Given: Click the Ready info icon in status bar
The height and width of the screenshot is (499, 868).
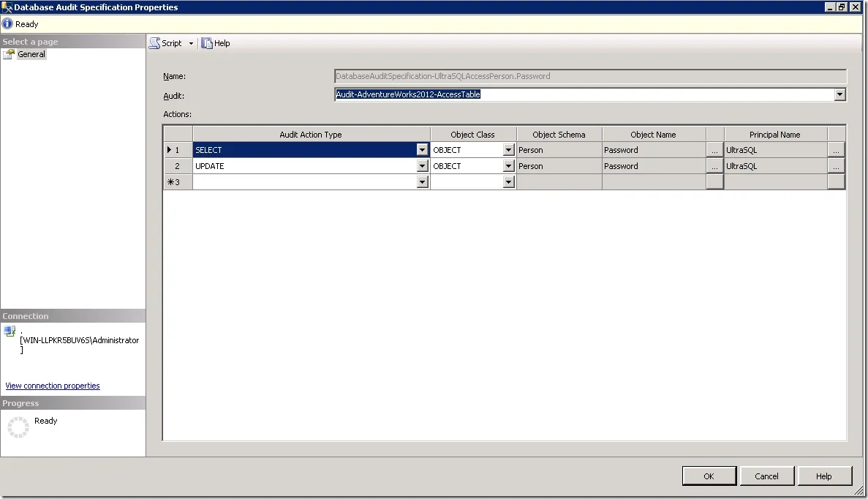Looking at the screenshot, I should [7, 24].
